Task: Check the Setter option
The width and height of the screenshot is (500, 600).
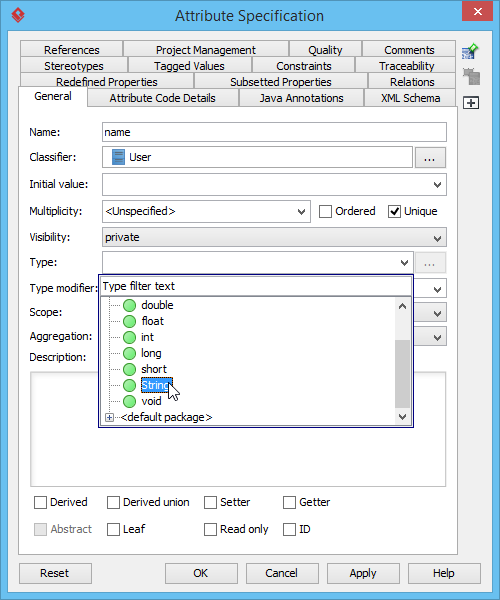Action: pyautogui.click(x=210, y=502)
